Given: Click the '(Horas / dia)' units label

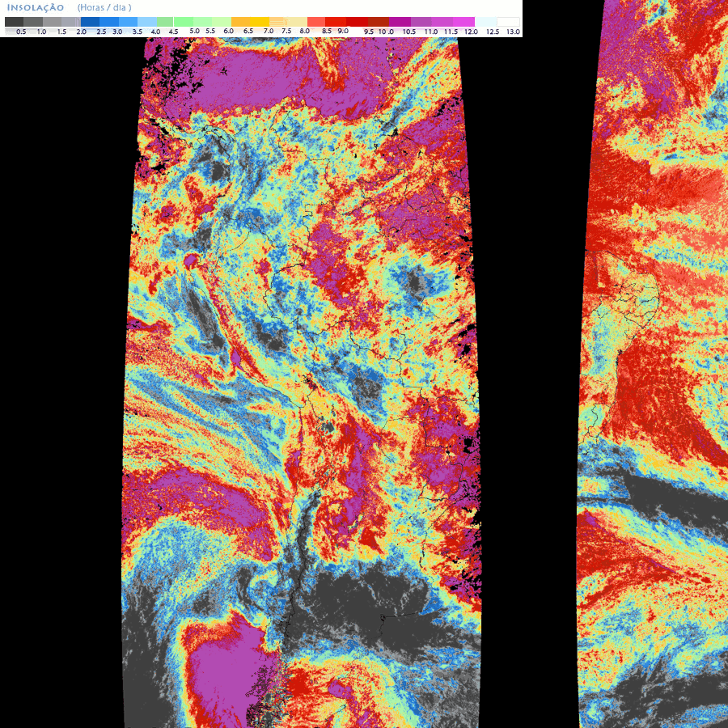Looking at the screenshot, I should 104,8.
